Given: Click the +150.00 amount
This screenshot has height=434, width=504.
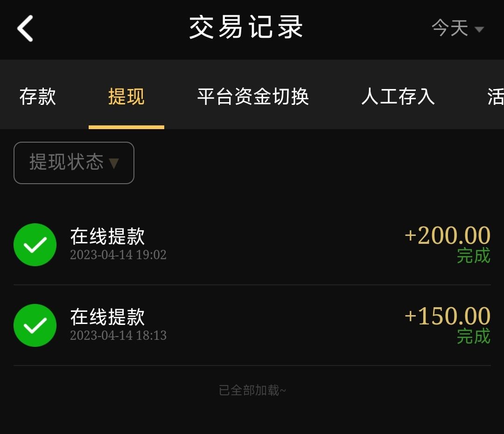Looking at the screenshot, I should [x=447, y=316].
